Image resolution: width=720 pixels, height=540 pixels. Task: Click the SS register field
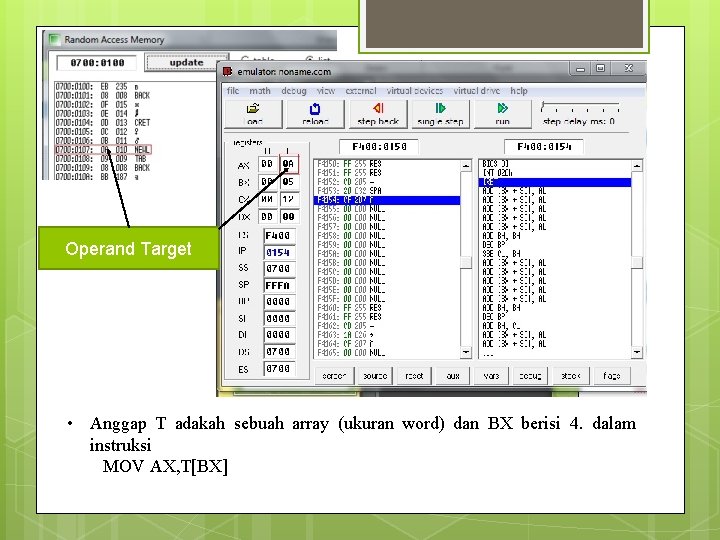[279, 269]
